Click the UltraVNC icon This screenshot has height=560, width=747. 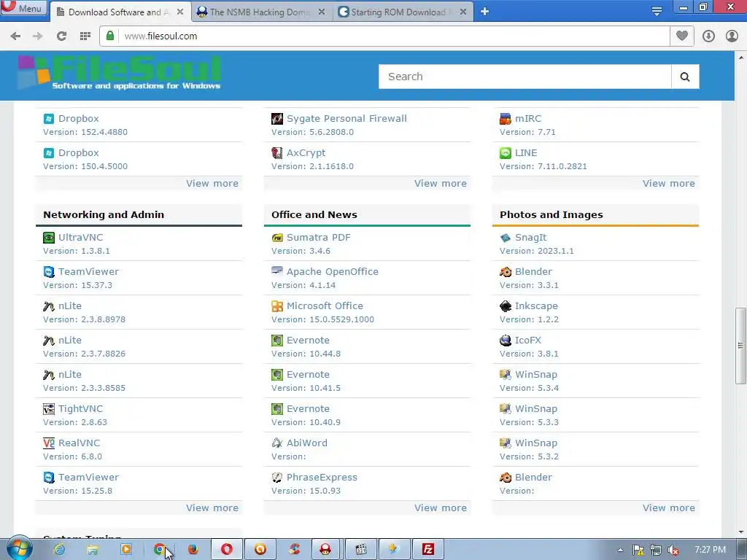coord(49,238)
